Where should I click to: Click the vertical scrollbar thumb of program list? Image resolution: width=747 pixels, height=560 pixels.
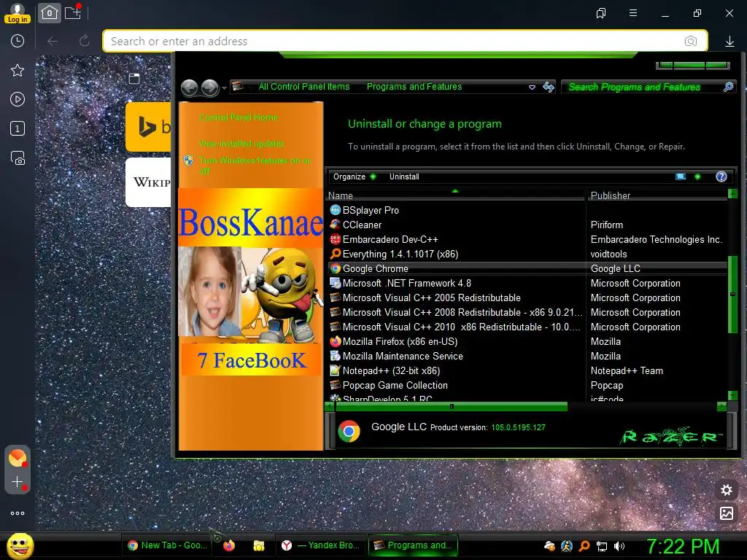732,295
